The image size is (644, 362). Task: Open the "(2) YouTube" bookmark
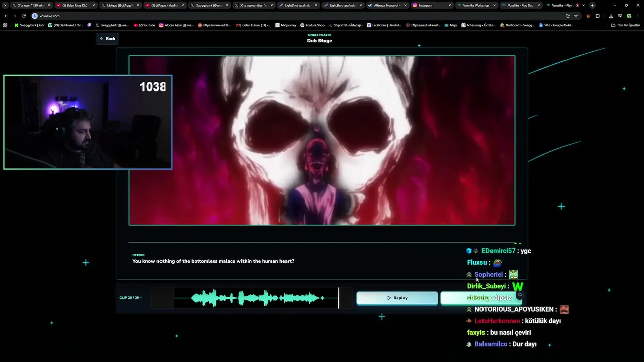pos(144,25)
